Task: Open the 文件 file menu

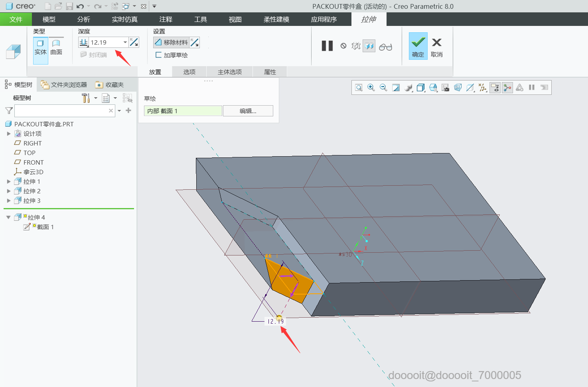Action: 16,19
